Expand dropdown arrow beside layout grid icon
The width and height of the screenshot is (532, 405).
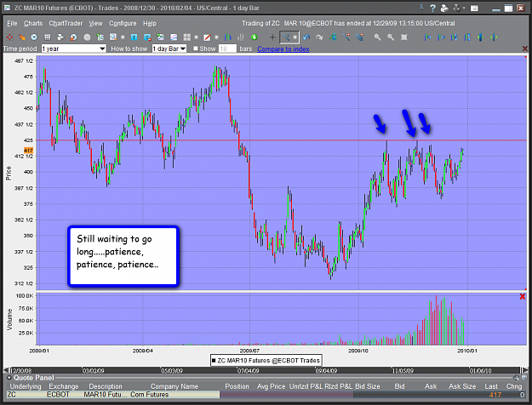tap(196, 37)
